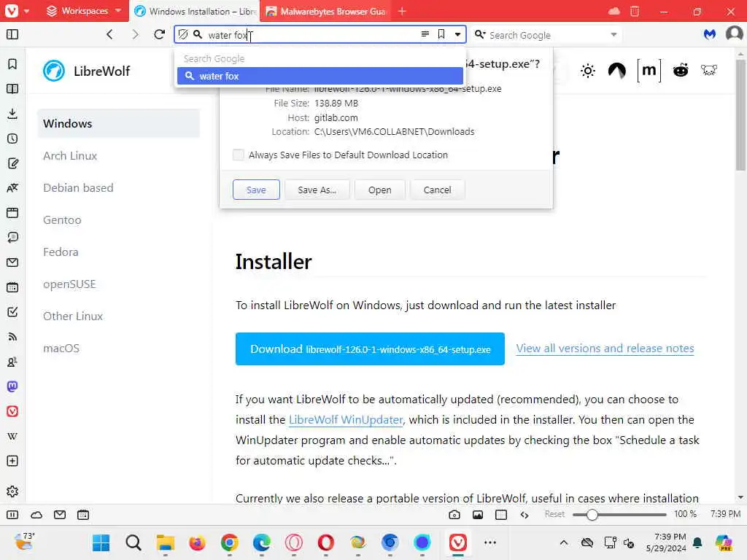Viewport: 747px width, 560px height.
Task: Reset page zoom
Action: 554,514
